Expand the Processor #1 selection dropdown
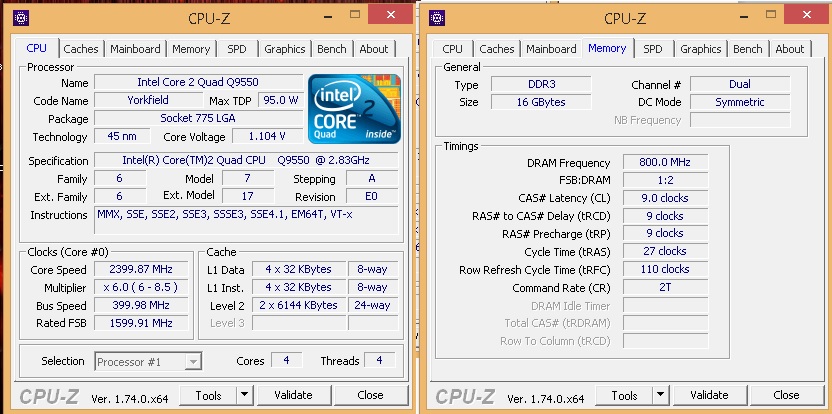The height and width of the screenshot is (414, 832). tap(193, 361)
